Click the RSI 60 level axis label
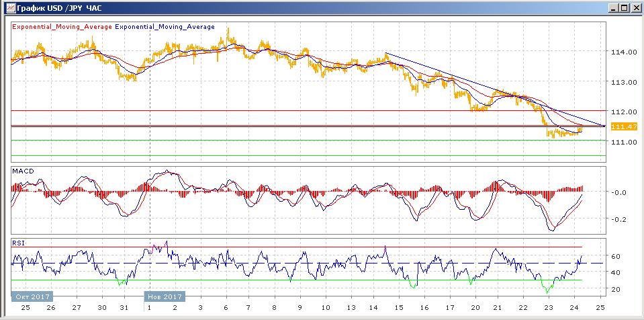Viewport: 644px width, 320px height. 617,256
